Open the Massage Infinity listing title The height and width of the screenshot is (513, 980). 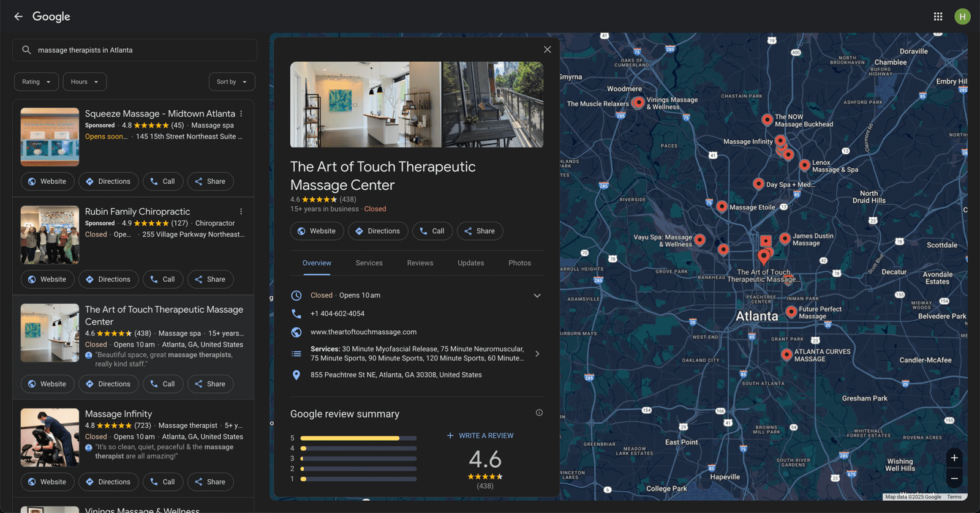pos(118,414)
